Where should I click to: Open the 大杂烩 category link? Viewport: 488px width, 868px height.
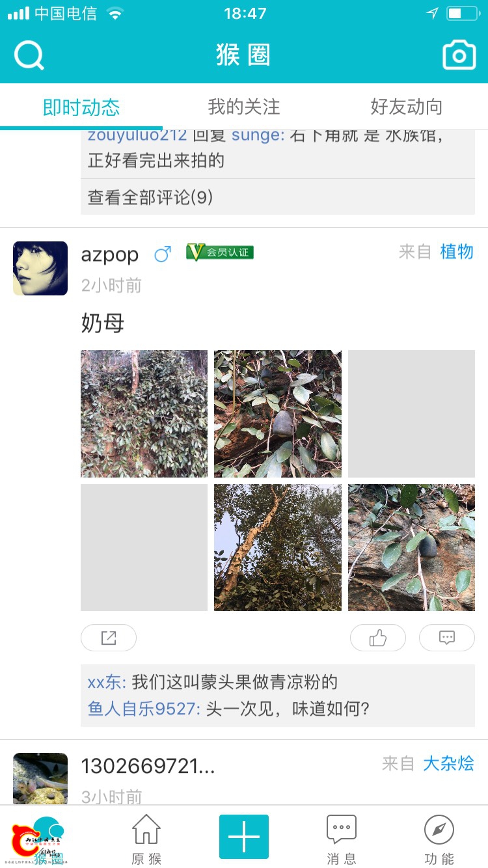[448, 763]
